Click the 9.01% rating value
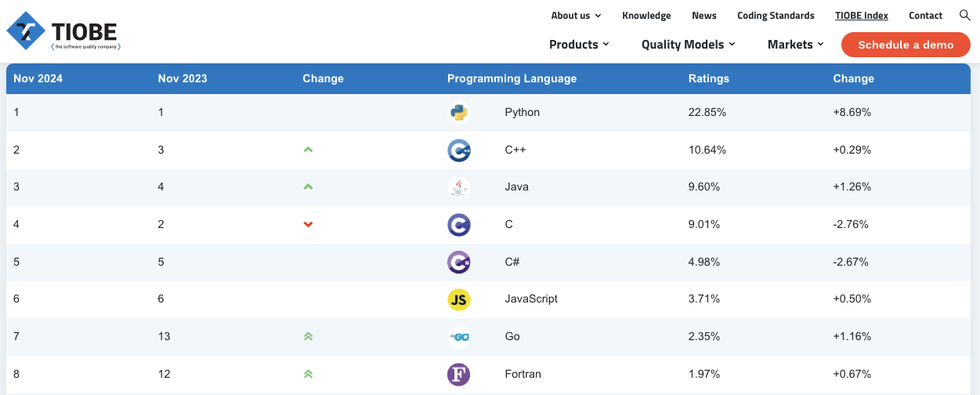The width and height of the screenshot is (980, 395). (x=704, y=224)
